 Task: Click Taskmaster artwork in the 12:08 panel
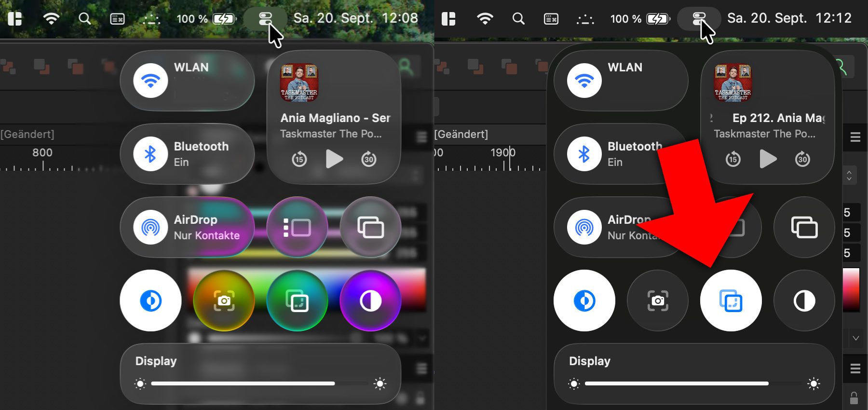pyautogui.click(x=299, y=82)
